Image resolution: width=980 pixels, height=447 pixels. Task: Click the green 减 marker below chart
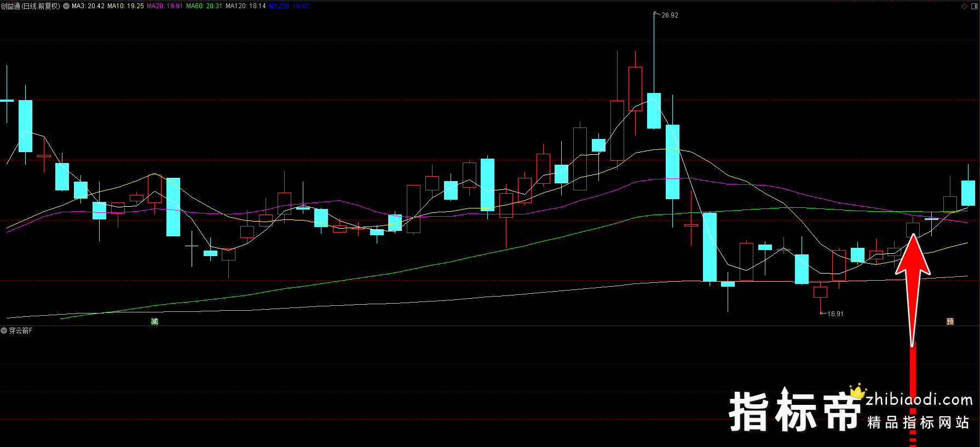(154, 321)
